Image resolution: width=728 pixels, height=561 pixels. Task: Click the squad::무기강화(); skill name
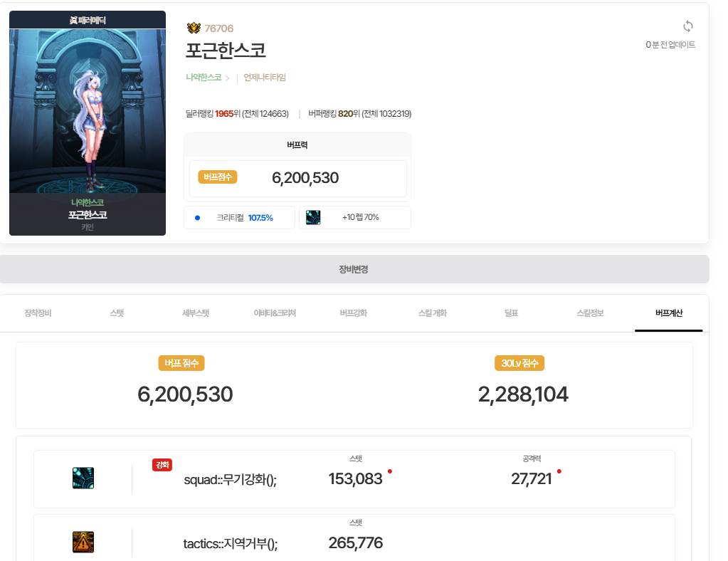click(x=231, y=479)
